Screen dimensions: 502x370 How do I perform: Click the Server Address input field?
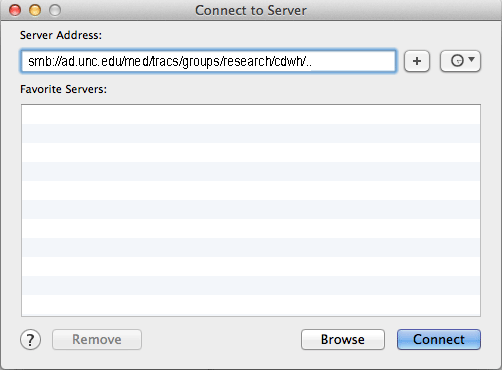(x=208, y=61)
